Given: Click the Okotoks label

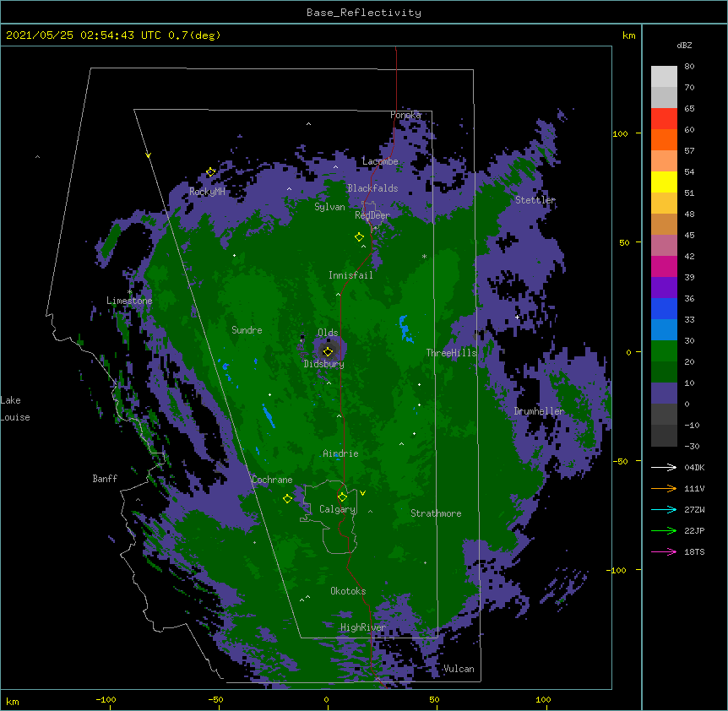Looking at the screenshot, I should (x=348, y=591).
